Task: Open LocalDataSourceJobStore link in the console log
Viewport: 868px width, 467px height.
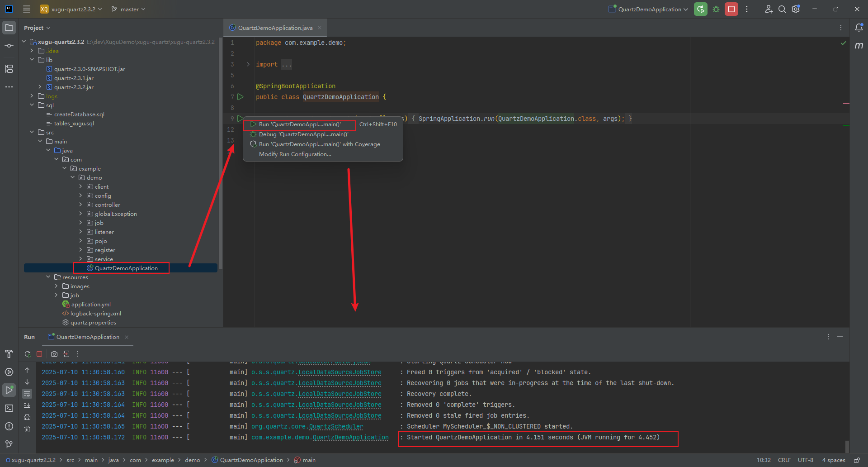Action: (340, 372)
